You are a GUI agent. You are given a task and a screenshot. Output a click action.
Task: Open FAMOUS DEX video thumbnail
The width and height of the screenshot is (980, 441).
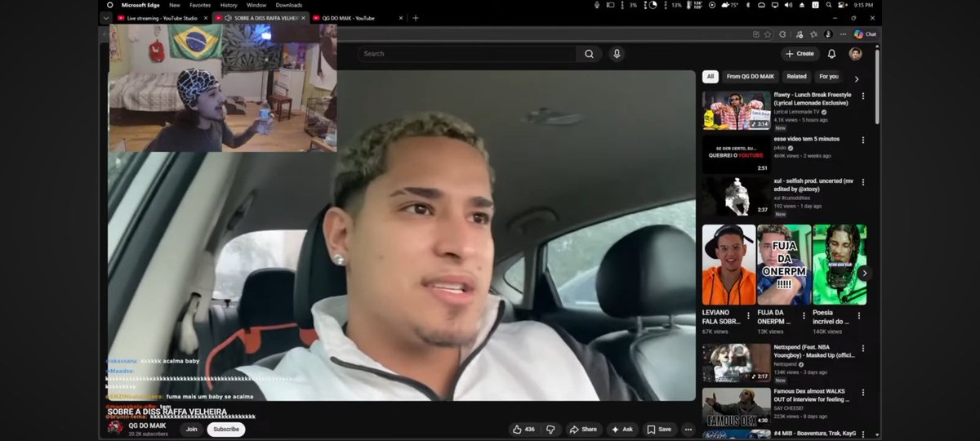(x=737, y=407)
